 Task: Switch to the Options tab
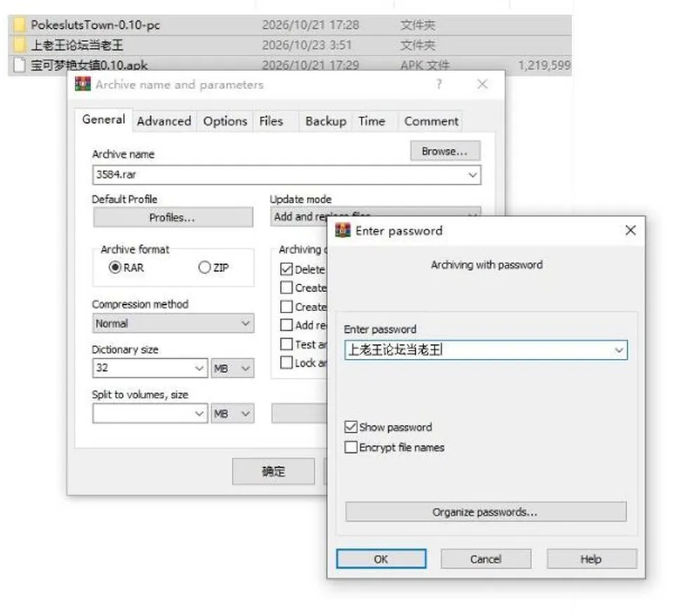point(225,122)
